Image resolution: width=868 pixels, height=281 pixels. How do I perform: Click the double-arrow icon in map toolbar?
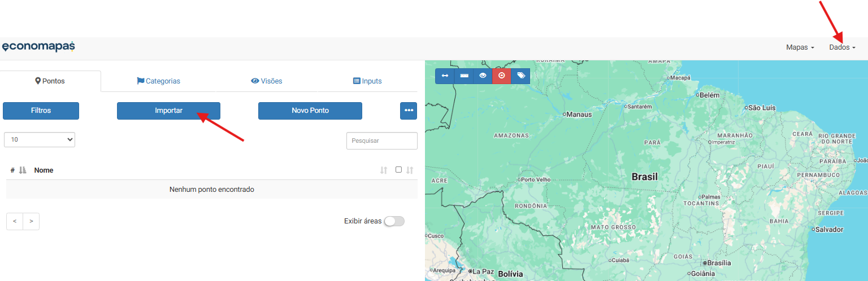tap(445, 76)
